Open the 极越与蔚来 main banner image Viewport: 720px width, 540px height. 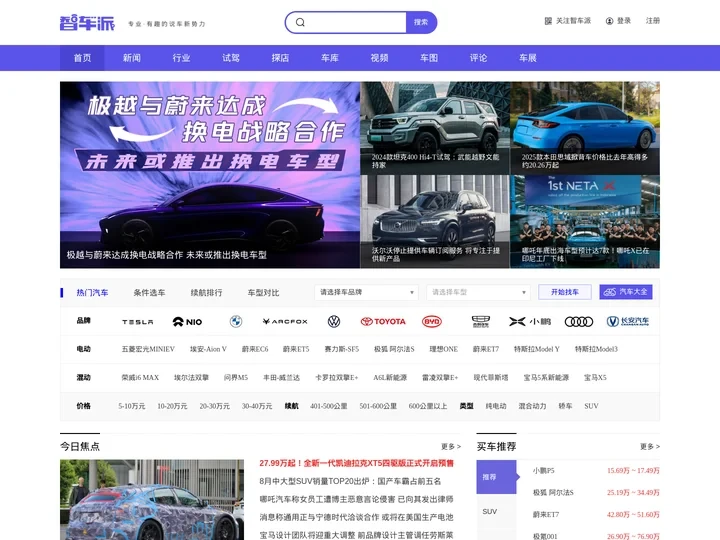210,174
